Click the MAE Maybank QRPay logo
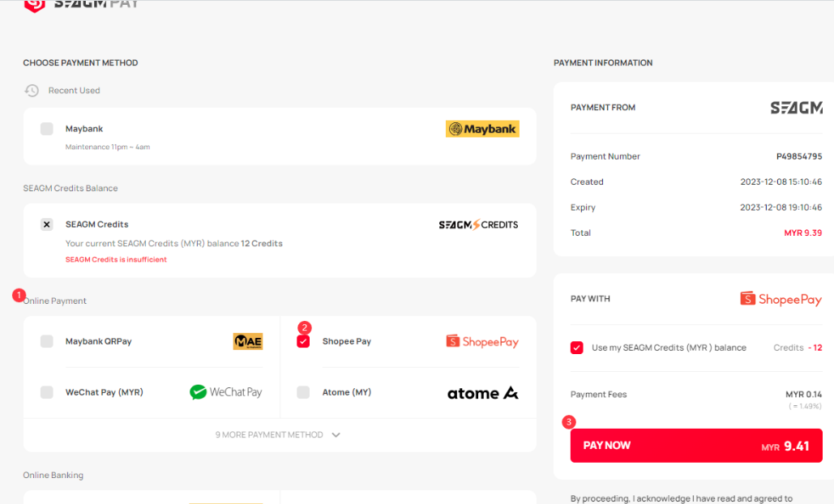The width and height of the screenshot is (834, 504). pos(248,342)
